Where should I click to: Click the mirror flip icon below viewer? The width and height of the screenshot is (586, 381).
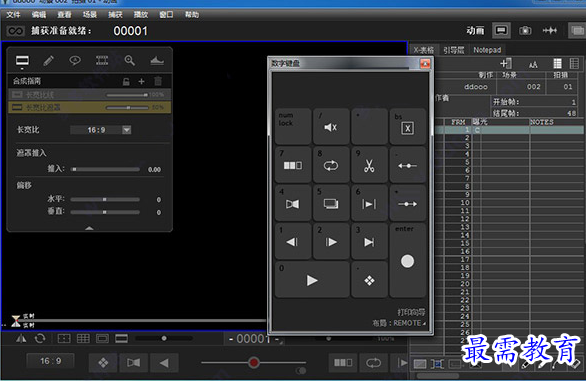pyautogui.click(x=21, y=339)
